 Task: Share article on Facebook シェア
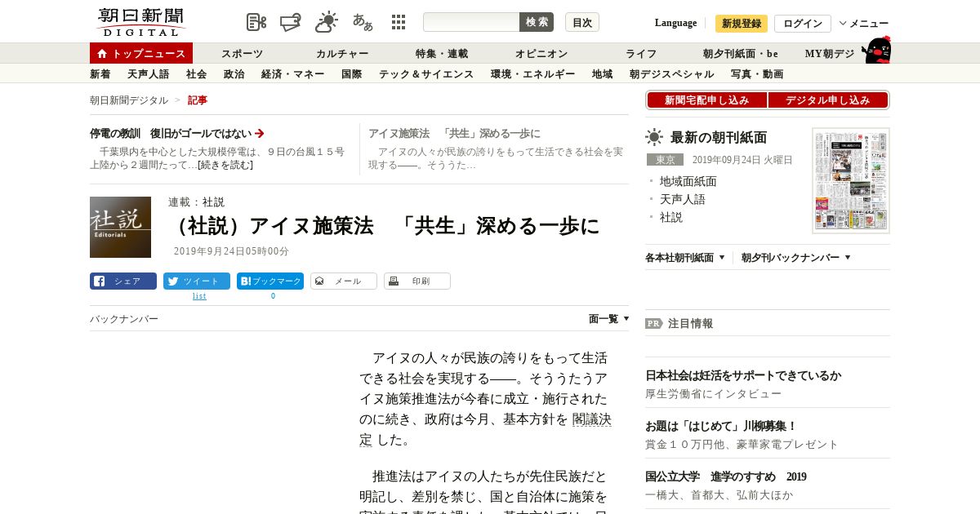123,281
